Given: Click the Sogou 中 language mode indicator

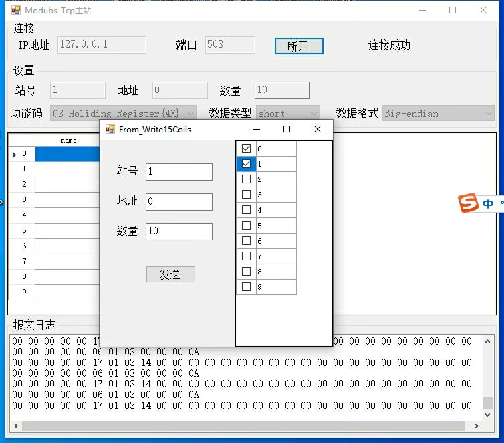Looking at the screenshot, I should click(488, 203).
